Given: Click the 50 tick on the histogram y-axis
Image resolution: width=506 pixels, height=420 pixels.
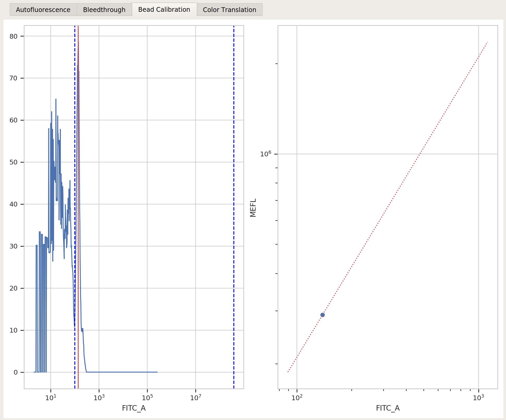Looking at the screenshot, I should click(x=14, y=162).
